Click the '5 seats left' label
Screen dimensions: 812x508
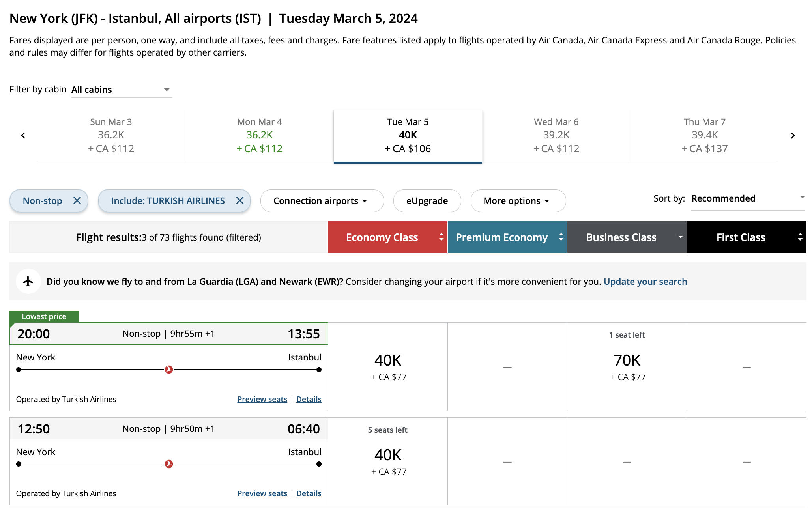pyautogui.click(x=387, y=430)
